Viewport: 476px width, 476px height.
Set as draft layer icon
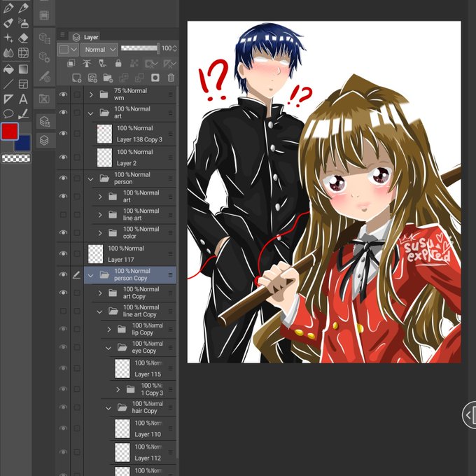point(103,64)
